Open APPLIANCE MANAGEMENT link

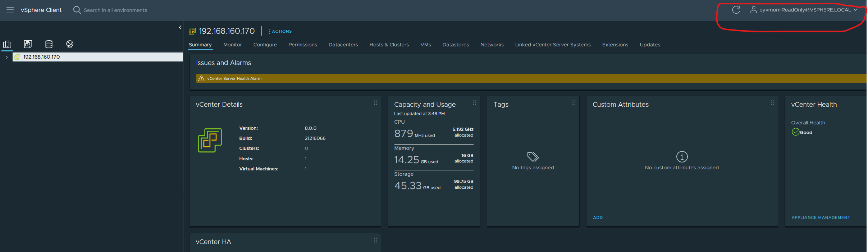pyautogui.click(x=821, y=217)
